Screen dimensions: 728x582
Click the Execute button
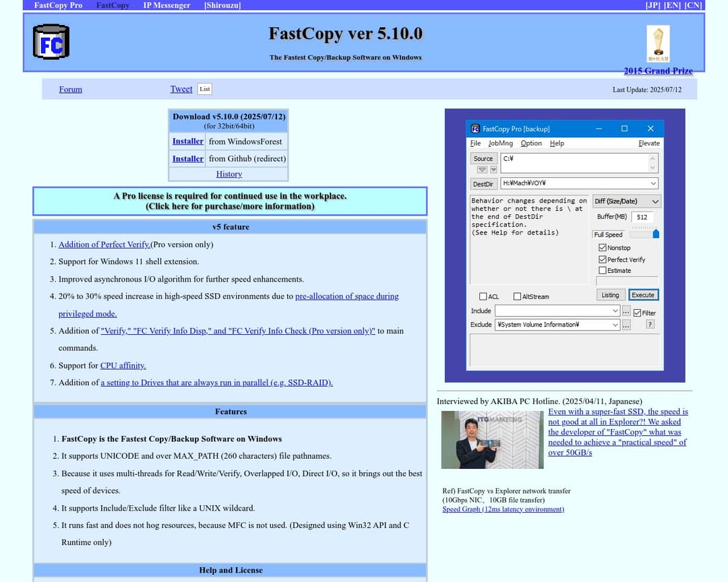coord(644,295)
